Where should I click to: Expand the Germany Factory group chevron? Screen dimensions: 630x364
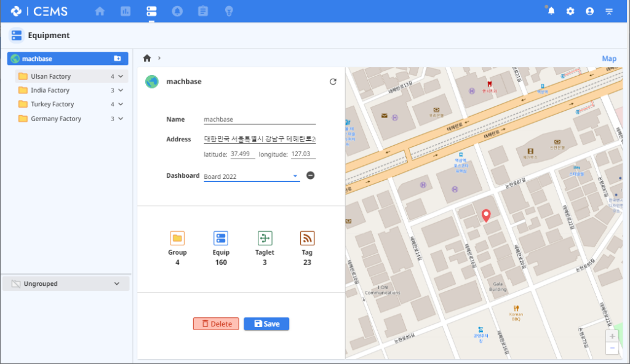[121, 119]
